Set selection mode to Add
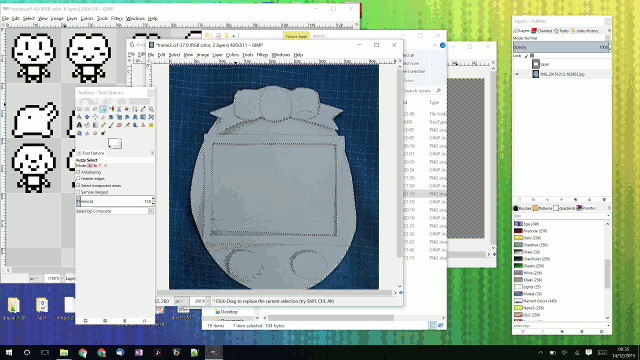The image size is (640, 360). click(96, 166)
